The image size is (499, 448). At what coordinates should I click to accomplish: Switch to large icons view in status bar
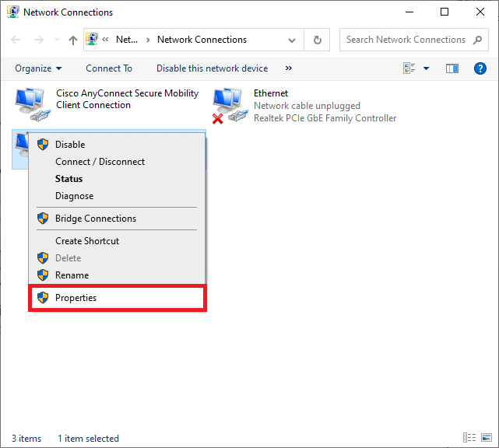pos(487,439)
